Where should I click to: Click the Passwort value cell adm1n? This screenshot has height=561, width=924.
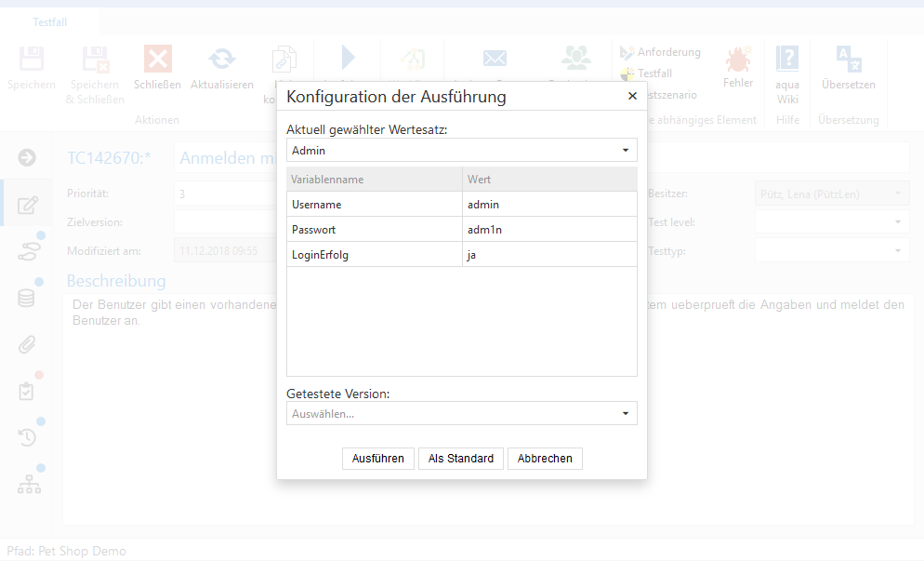click(x=549, y=229)
